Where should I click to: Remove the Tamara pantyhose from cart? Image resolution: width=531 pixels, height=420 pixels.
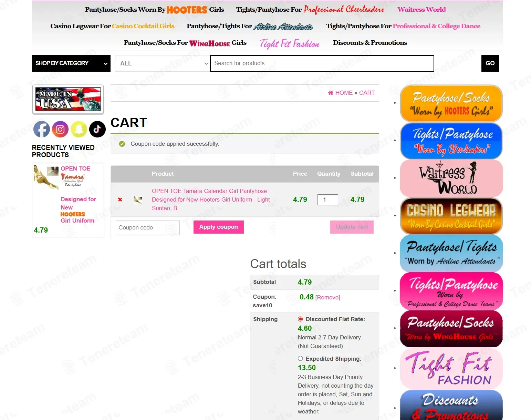[x=120, y=199]
